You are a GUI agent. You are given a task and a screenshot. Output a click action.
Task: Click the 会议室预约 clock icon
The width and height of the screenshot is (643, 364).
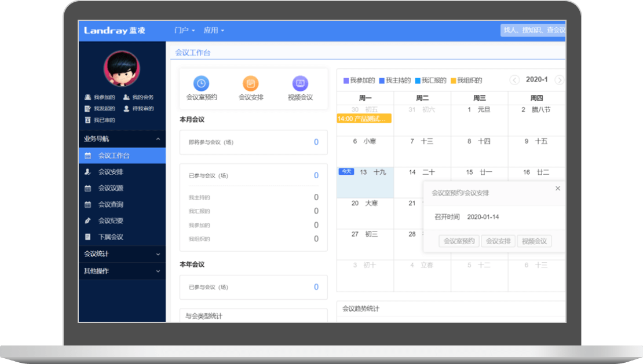coord(201,83)
